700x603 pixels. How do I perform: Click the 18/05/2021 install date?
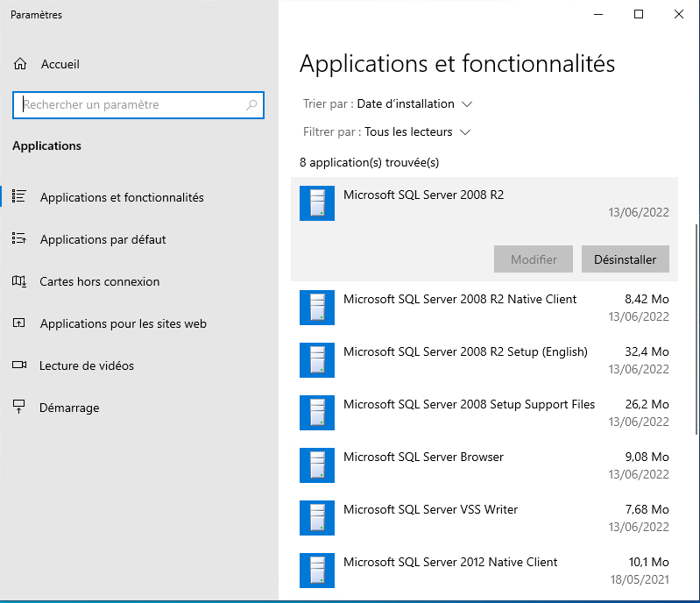tap(640, 579)
